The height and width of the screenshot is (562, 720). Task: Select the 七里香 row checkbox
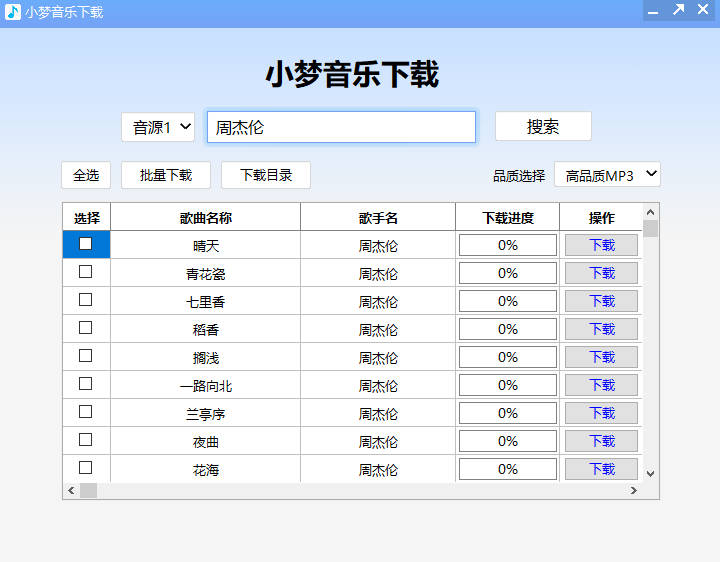(x=86, y=299)
